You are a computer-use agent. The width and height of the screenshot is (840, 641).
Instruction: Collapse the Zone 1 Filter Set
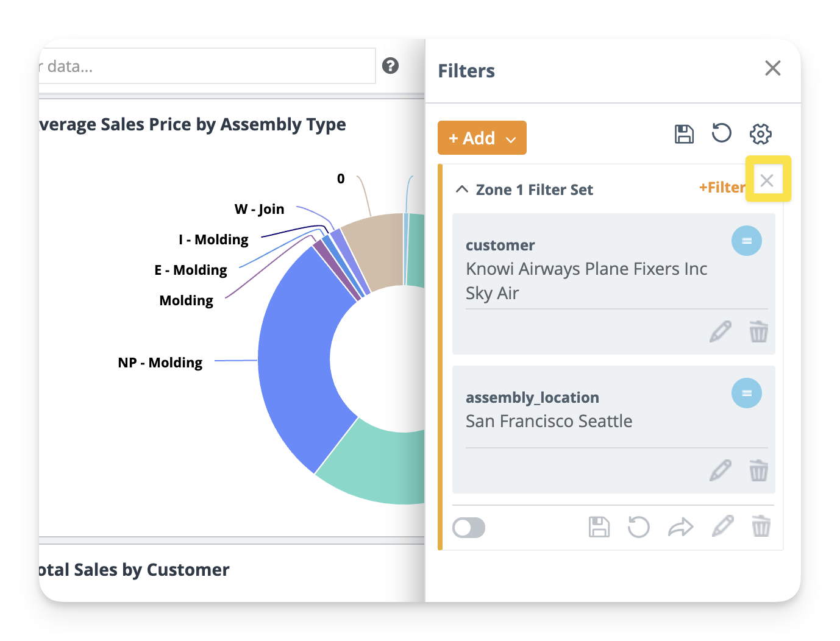point(462,189)
